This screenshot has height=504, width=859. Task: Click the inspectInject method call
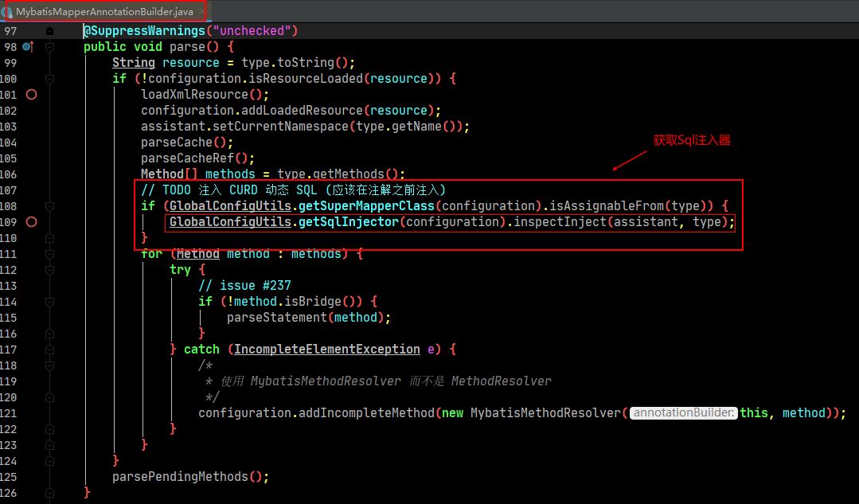coord(560,222)
